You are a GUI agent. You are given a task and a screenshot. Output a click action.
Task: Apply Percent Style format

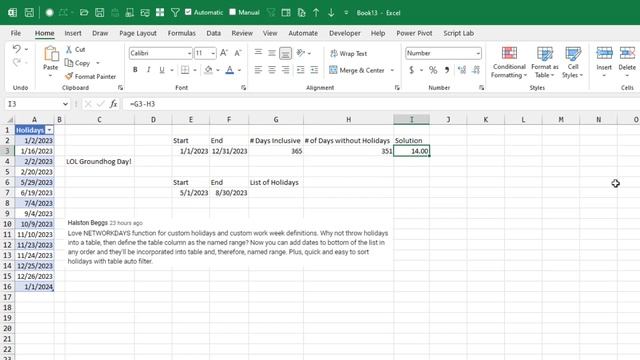pos(433,70)
